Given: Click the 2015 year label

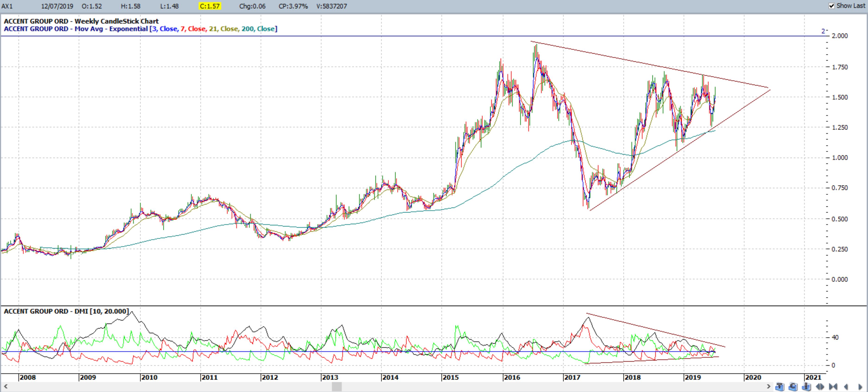Looking at the screenshot, I should [x=451, y=377].
